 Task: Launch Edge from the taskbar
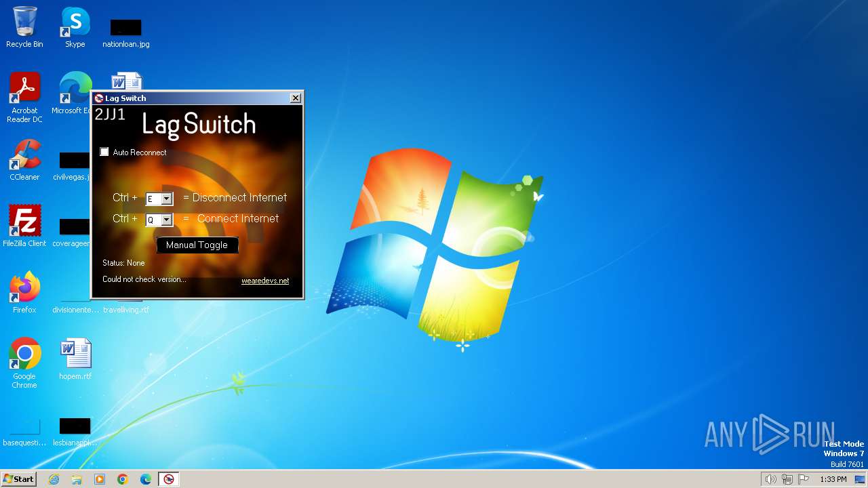pos(146,479)
